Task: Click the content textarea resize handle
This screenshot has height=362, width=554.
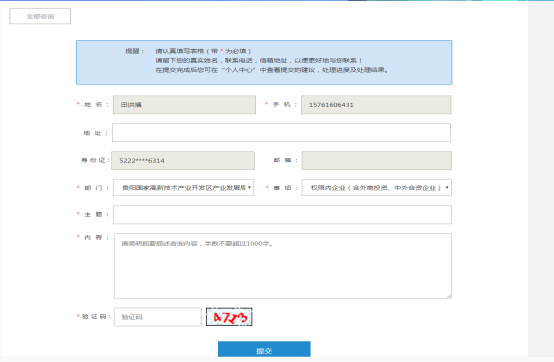Action: (449, 296)
